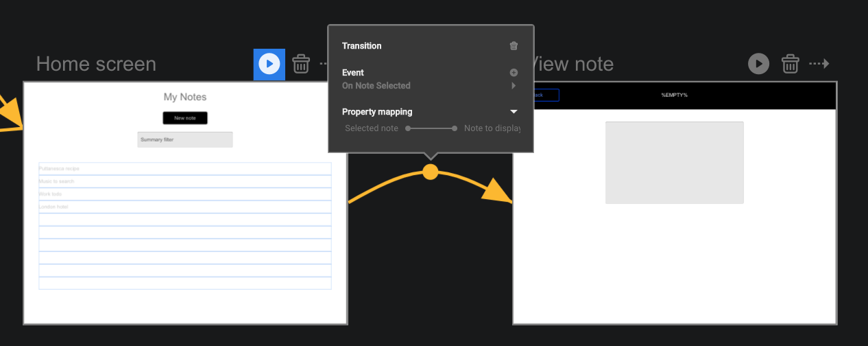Click the gray placeholder box in View note
868x346 pixels.
tap(674, 162)
